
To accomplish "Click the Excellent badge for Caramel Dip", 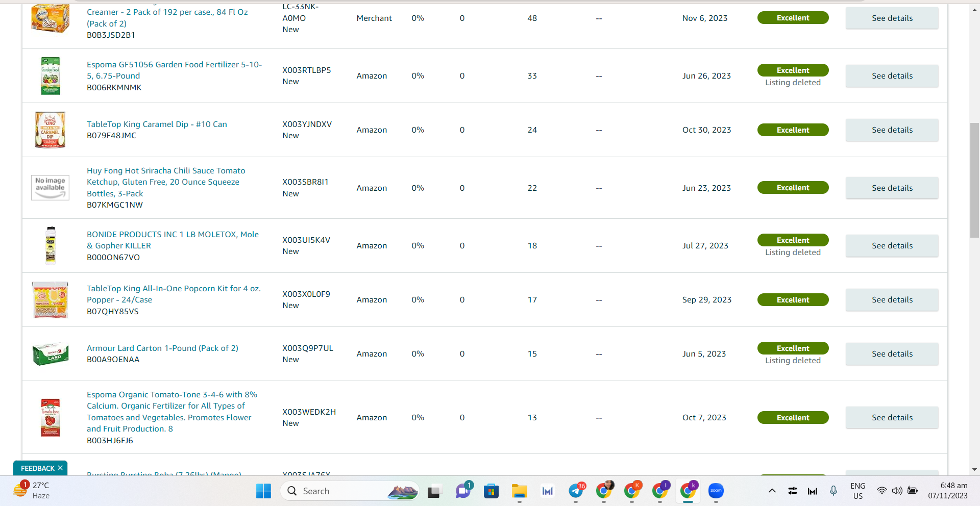I will 793,130.
